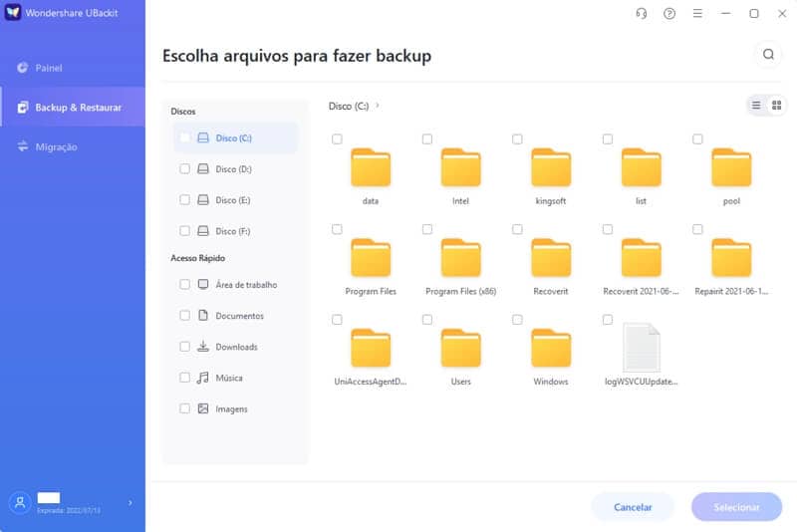Tick the Documentos checkbox
This screenshot has height=532, width=797.
[x=184, y=316]
